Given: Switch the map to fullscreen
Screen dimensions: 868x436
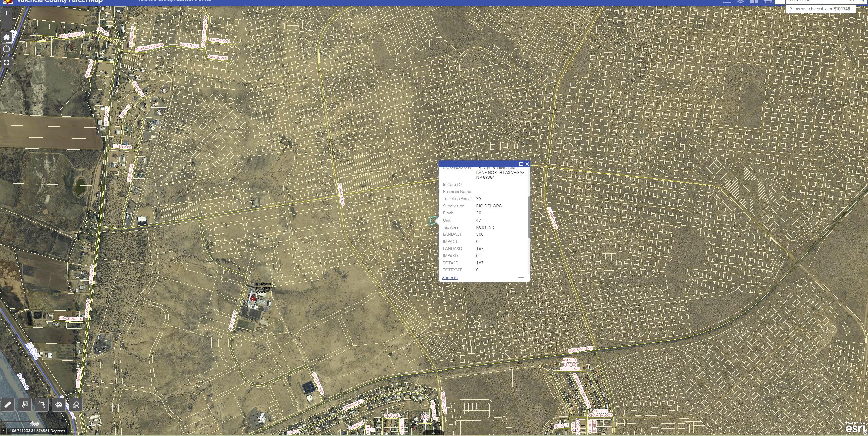Looking at the screenshot, I should (x=6, y=62).
